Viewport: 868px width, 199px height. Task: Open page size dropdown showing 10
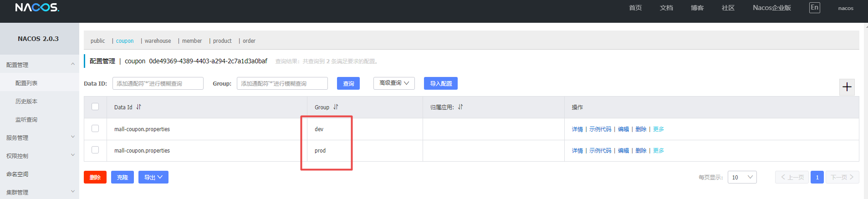pos(742,177)
